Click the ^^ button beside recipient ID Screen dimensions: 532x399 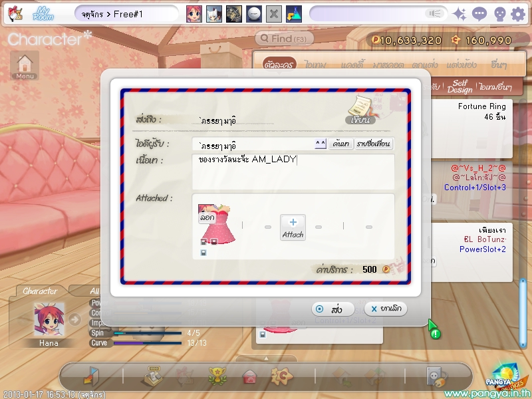(x=321, y=144)
